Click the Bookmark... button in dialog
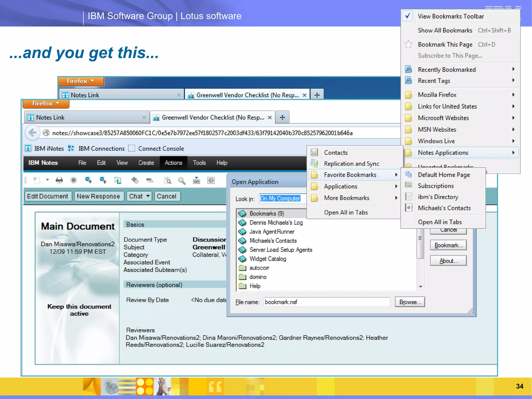Image resolution: width=532 pixels, height=399 pixels. pos(448,245)
